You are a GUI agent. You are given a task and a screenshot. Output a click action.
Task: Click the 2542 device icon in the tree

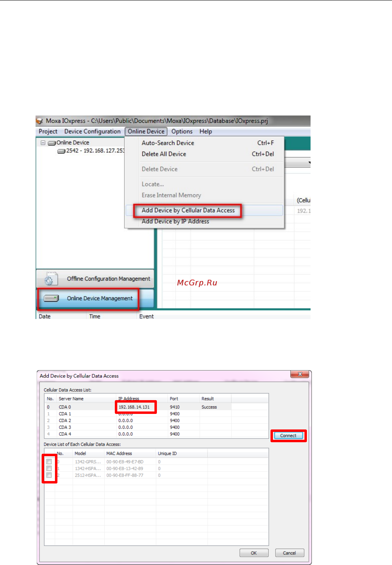pos(61,151)
